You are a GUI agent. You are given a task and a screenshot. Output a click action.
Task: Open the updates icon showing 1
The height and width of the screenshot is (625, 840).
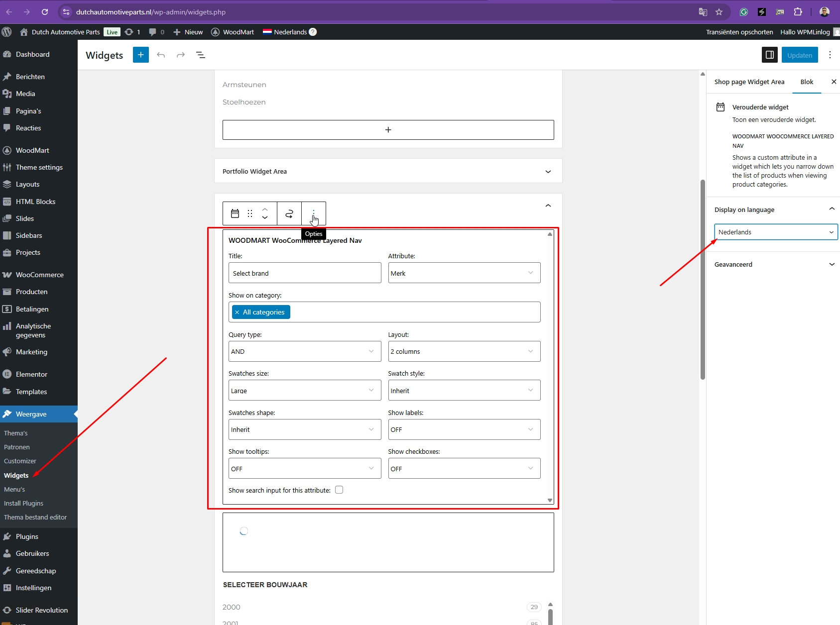click(x=132, y=32)
